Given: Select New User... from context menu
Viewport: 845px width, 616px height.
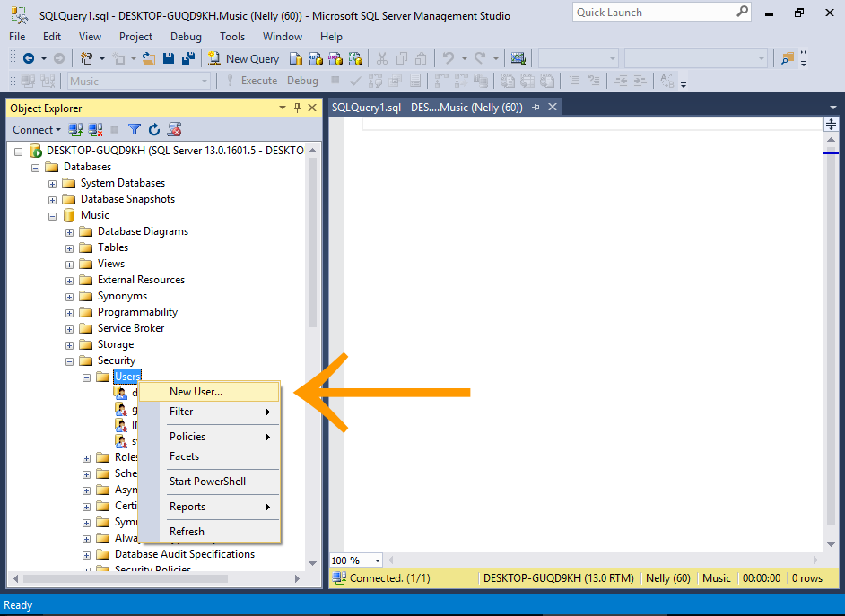Looking at the screenshot, I should tap(196, 392).
